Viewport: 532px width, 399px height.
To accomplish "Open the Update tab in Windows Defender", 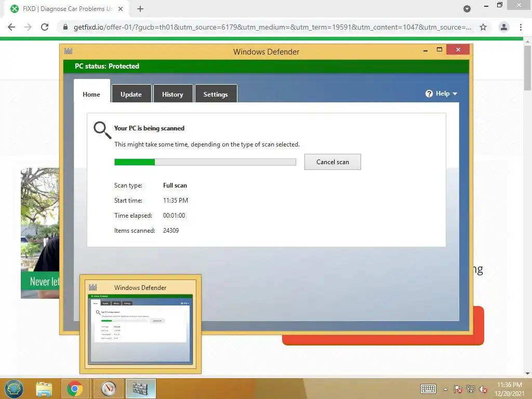I will click(x=131, y=94).
